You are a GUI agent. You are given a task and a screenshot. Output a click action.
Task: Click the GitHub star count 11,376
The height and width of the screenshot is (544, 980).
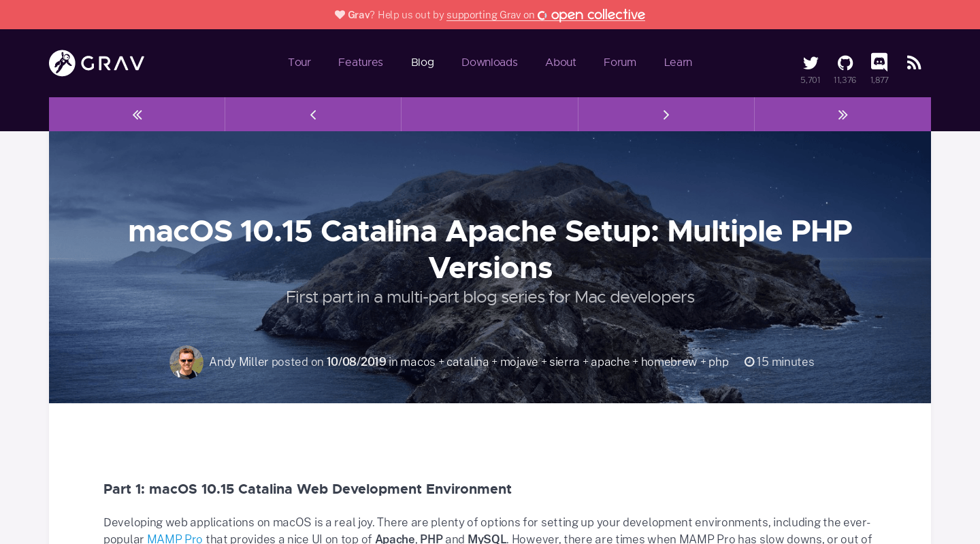(x=845, y=80)
